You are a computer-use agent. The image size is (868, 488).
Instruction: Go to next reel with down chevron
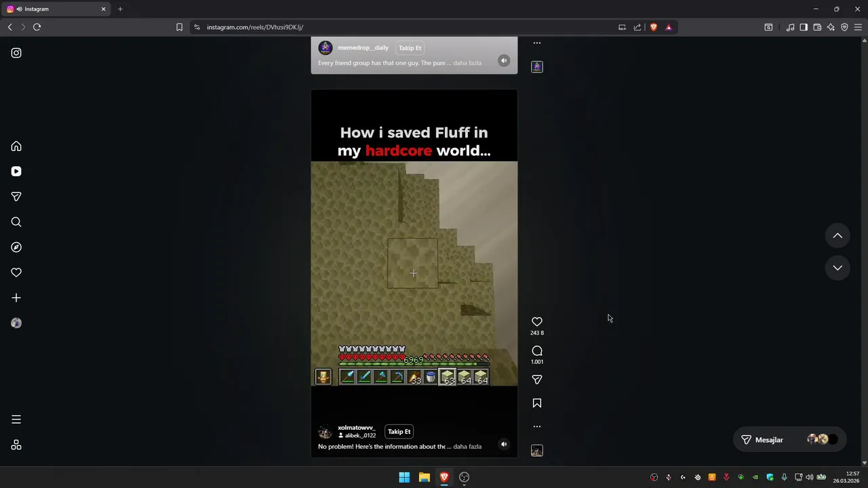[x=837, y=268]
